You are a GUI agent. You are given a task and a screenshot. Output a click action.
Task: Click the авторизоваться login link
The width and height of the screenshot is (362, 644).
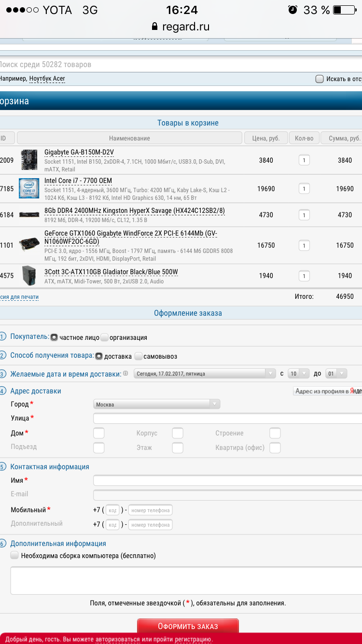click(x=118, y=639)
